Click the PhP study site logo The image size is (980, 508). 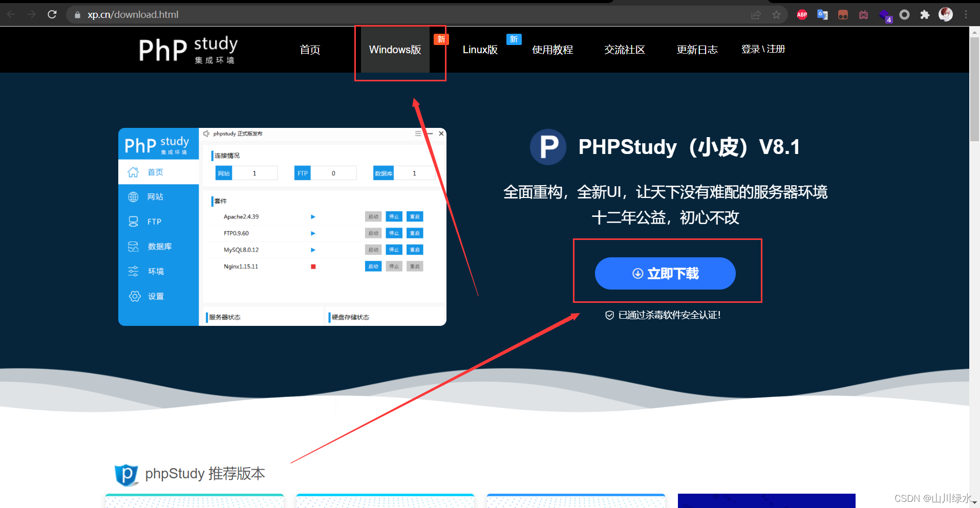(188, 50)
